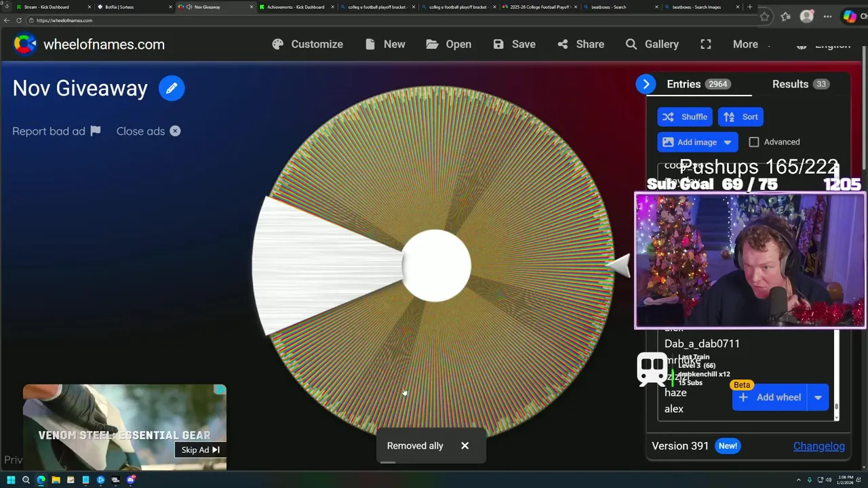The height and width of the screenshot is (488, 868).
Task: Click the Venom Steel ad thumbnail
Action: pos(125,427)
